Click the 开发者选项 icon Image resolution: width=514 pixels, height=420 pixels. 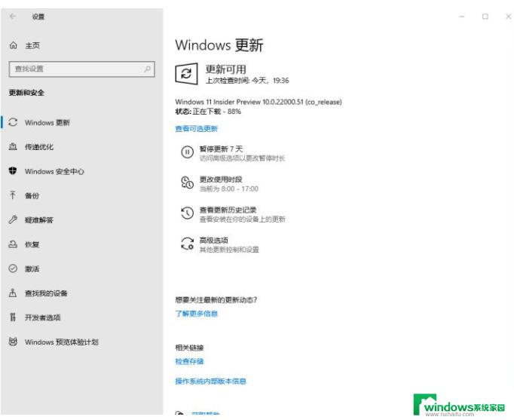click(13, 317)
